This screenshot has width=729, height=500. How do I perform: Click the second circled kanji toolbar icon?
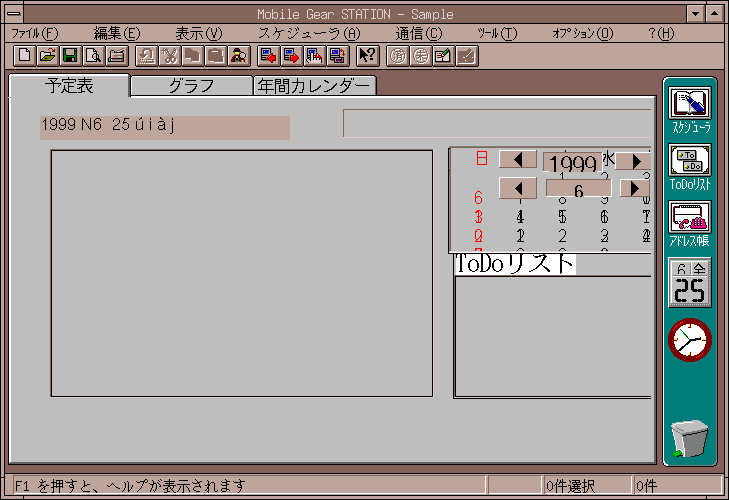pos(421,56)
